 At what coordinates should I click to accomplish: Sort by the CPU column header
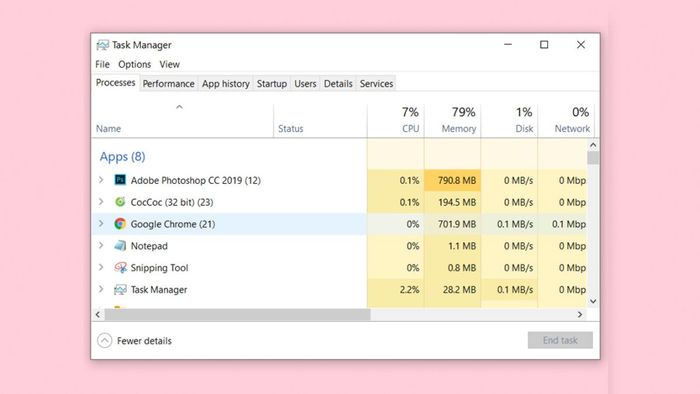click(396, 120)
